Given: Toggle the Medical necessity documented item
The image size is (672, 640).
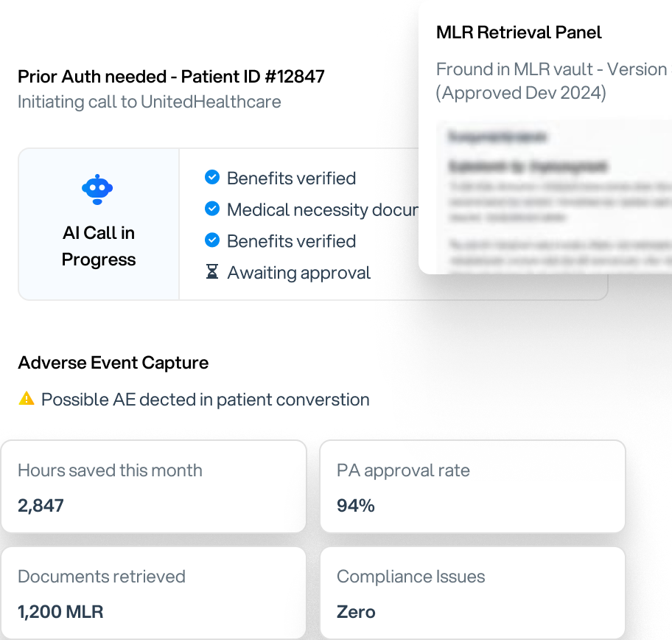Looking at the screenshot, I should [309, 209].
